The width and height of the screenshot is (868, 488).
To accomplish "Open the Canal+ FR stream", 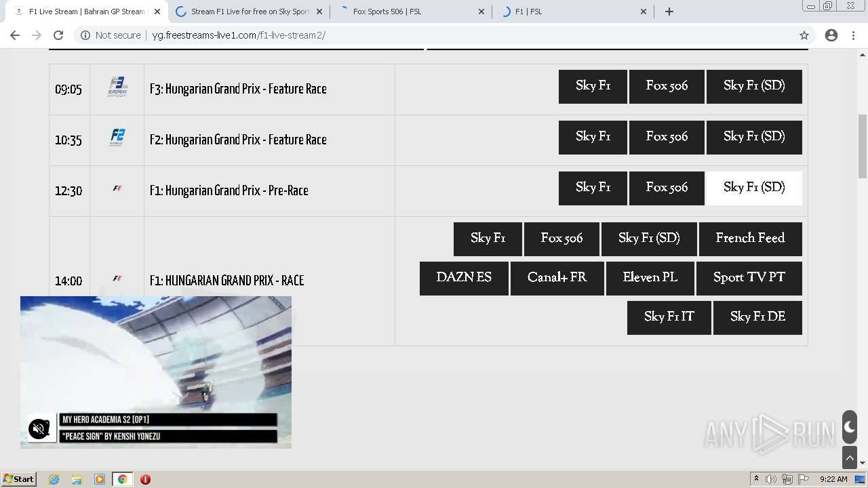I will pyautogui.click(x=557, y=278).
